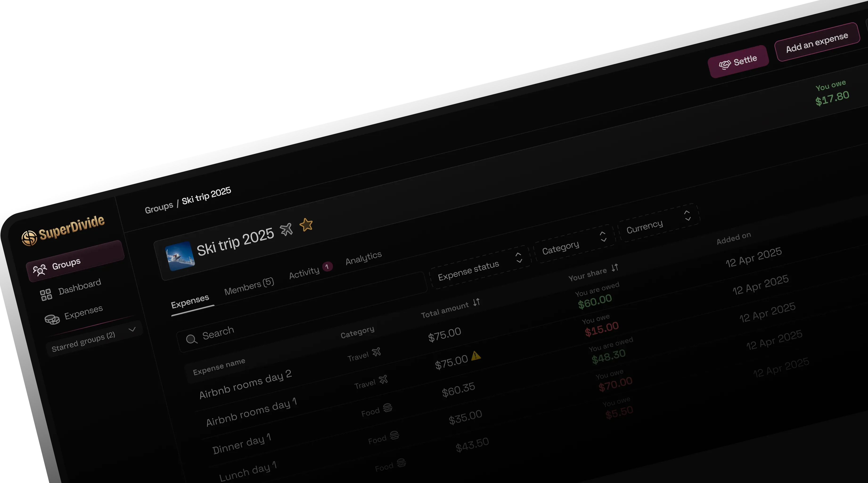Click the Dashboard grid icon
Viewport: 868px width, 483px height.
46,295
